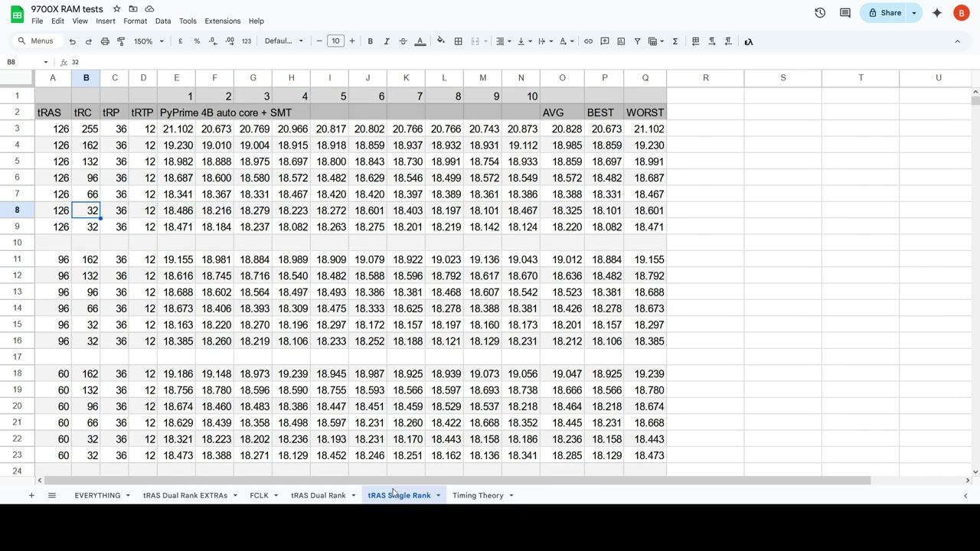Click the move-to-folder icon beside title

pos(133,8)
